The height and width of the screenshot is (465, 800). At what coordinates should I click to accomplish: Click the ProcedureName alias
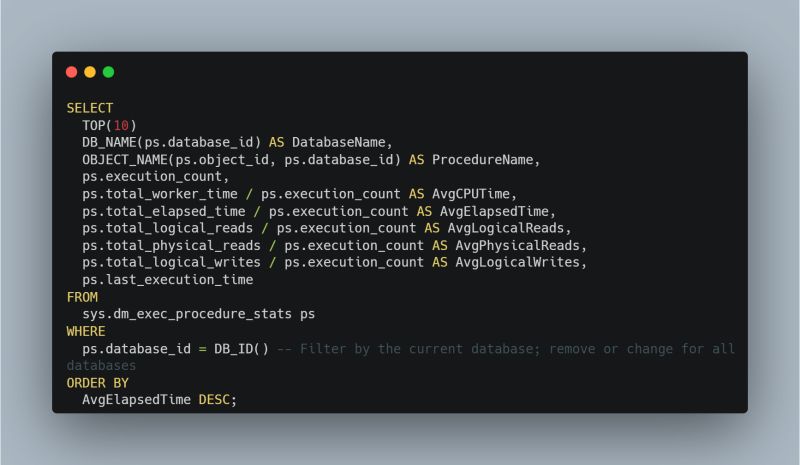[x=482, y=160]
